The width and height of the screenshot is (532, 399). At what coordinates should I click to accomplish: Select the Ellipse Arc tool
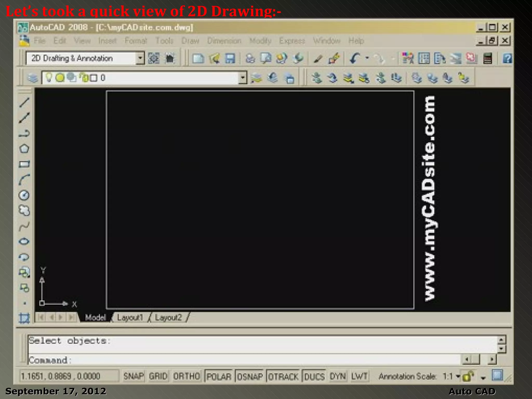(24, 257)
